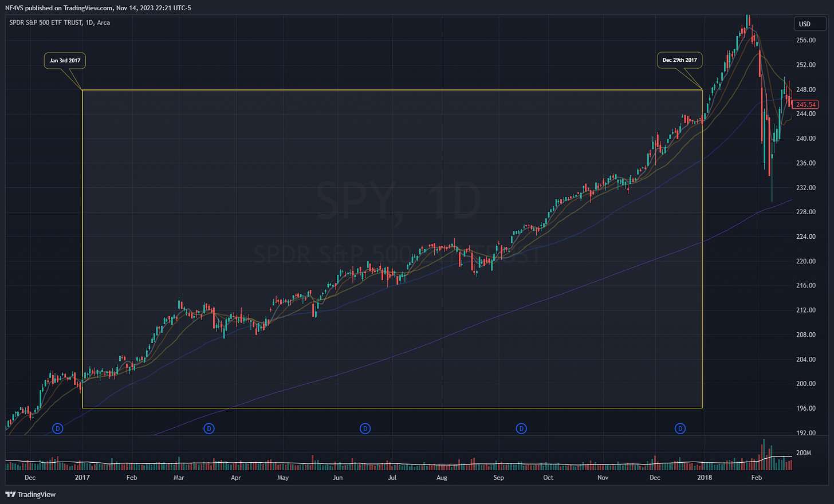Click the 196.00 price axis label
This screenshot has height=504, width=834.
click(805, 408)
